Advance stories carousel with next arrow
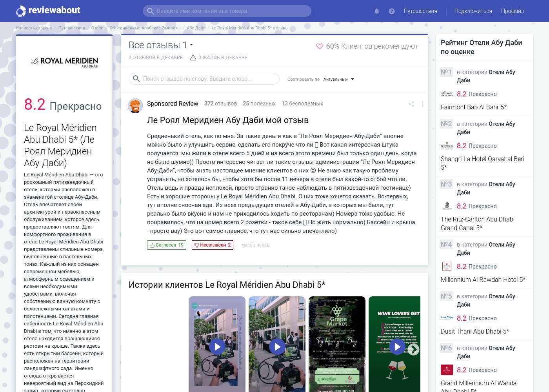Viewport: 549px width, 392px height. coord(414,349)
